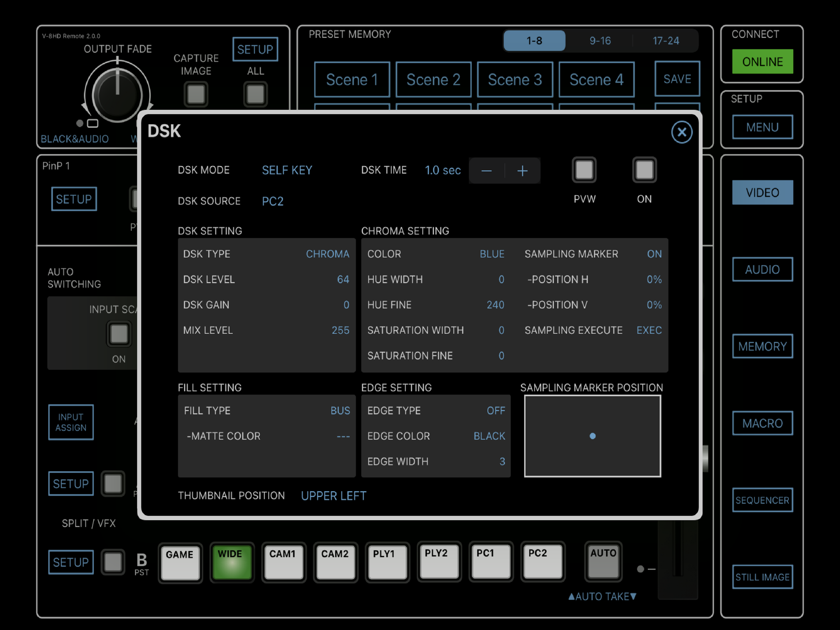Screen dimensions: 840x630
Task: Toggle the DSK ON button
Action: (644, 169)
